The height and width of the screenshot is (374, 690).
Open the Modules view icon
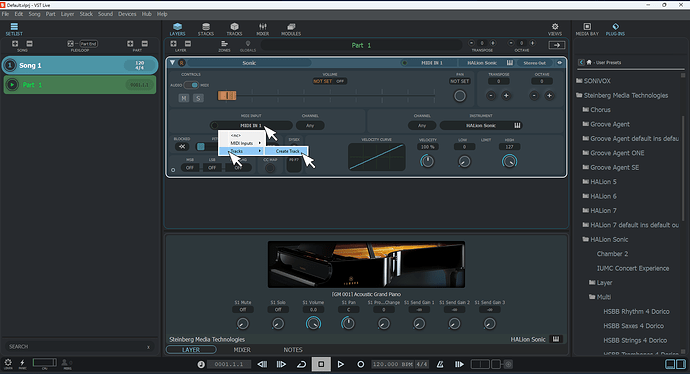coord(291,29)
